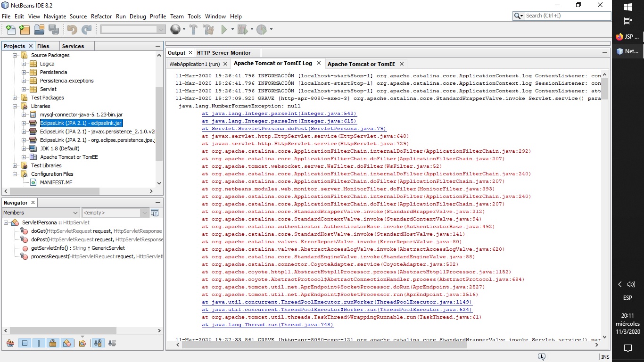Image resolution: width=644 pixels, height=362 pixels.
Task: Click the New Project toolbar icon
Action: click(x=25, y=29)
